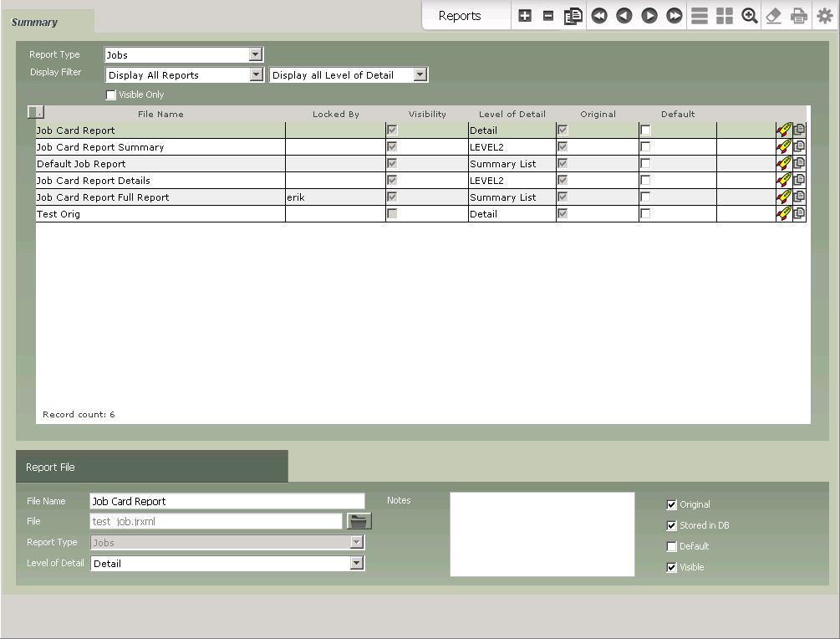840x639 pixels.
Task: Go to the first record
Action: pos(598,16)
